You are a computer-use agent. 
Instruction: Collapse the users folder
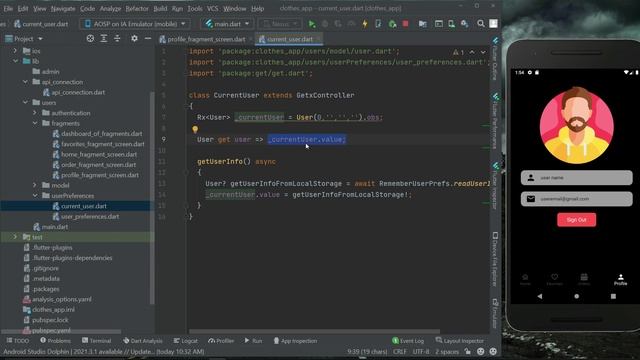click(25, 102)
